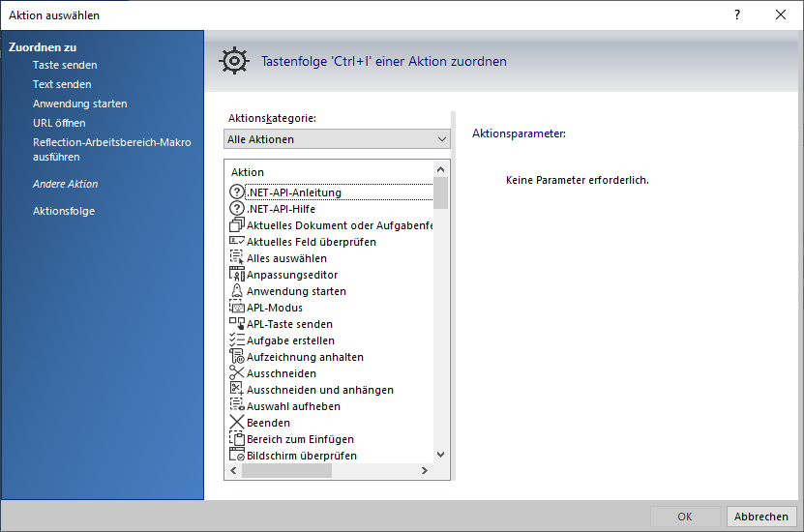Open the Aktionskategorie dropdown 'Alle Aktionen'

[337, 139]
